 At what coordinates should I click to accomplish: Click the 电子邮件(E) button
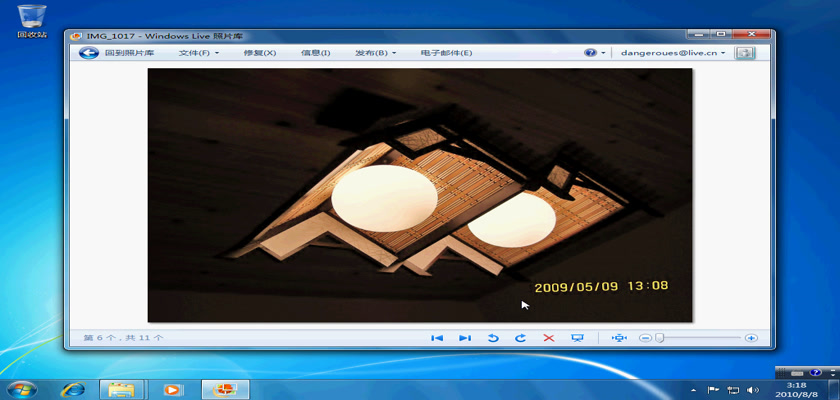pyautogui.click(x=446, y=53)
